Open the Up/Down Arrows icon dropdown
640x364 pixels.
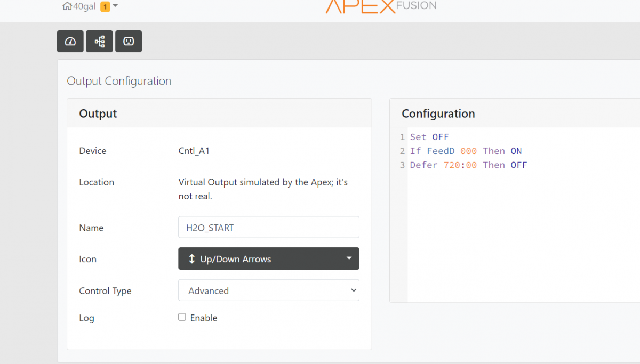point(269,258)
